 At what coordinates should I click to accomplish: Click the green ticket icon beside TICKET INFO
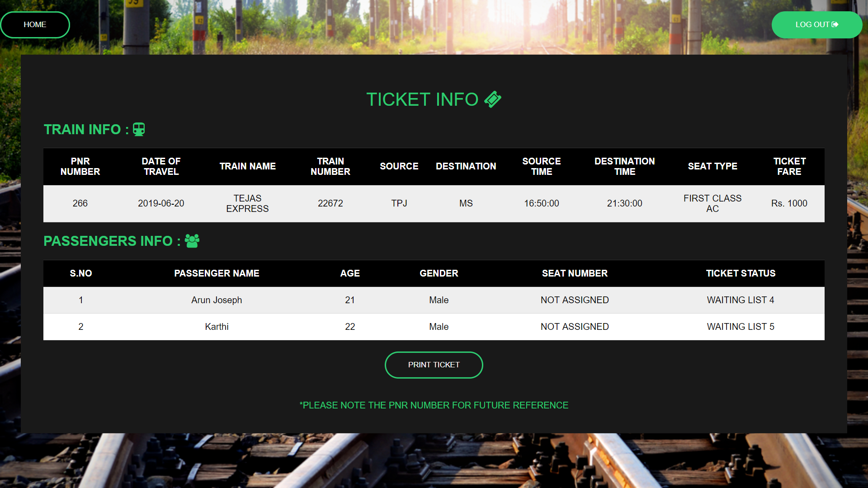[x=493, y=99]
